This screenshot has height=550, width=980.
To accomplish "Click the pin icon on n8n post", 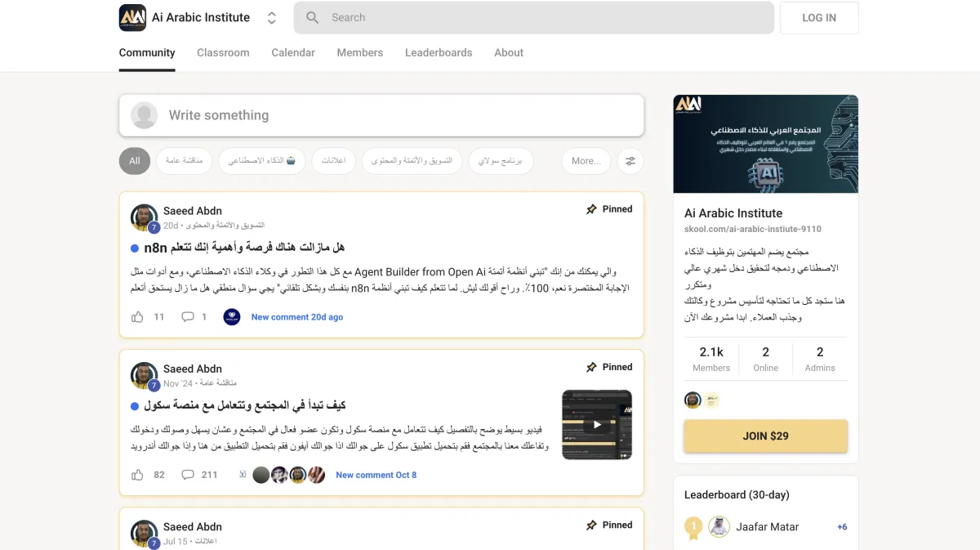I will tap(591, 209).
